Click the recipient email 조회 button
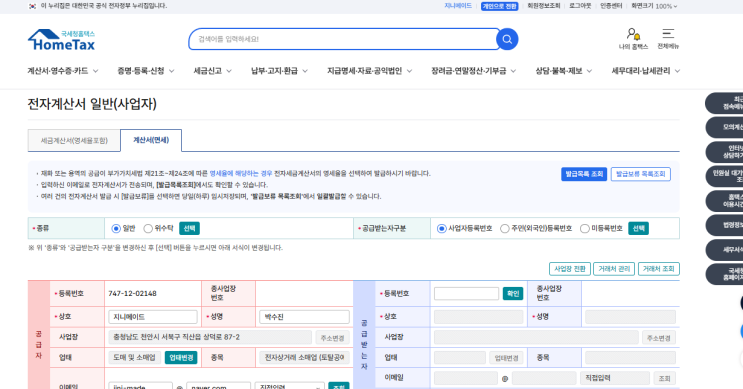This screenshot has width=743, height=389. click(x=664, y=378)
